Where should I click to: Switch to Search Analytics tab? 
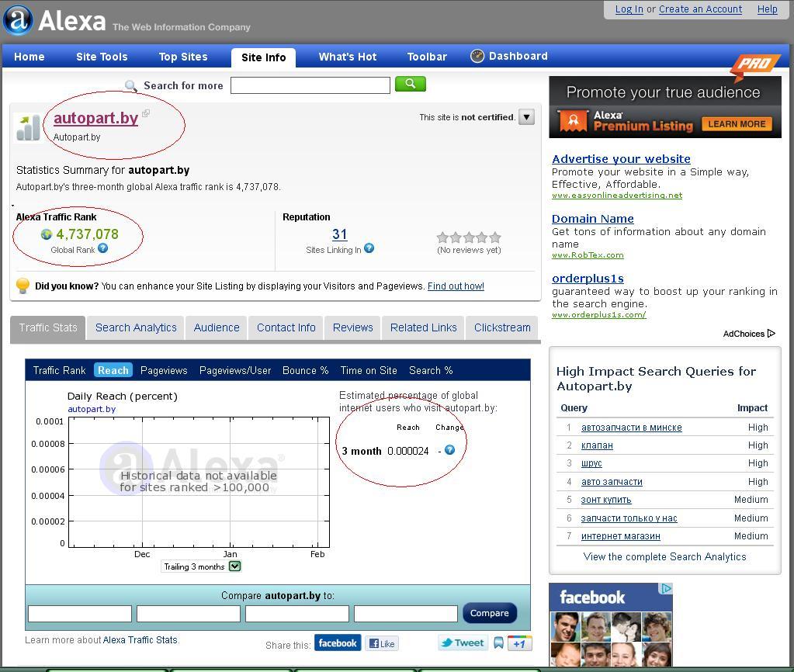tap(136, 327)
